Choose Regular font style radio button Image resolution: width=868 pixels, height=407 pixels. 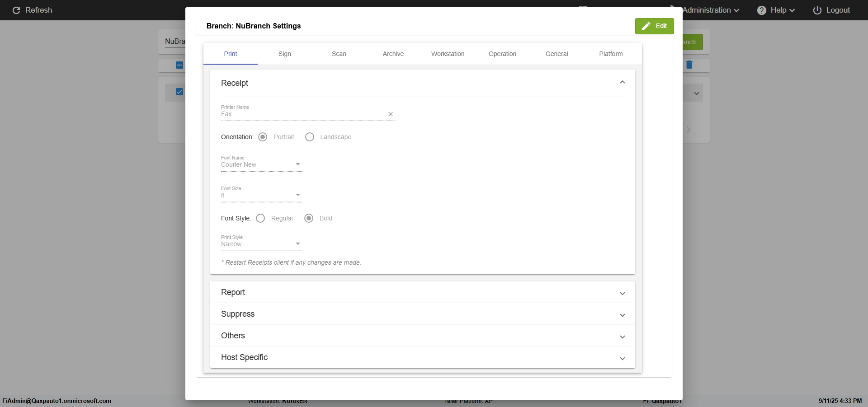(x=260, y=218)
